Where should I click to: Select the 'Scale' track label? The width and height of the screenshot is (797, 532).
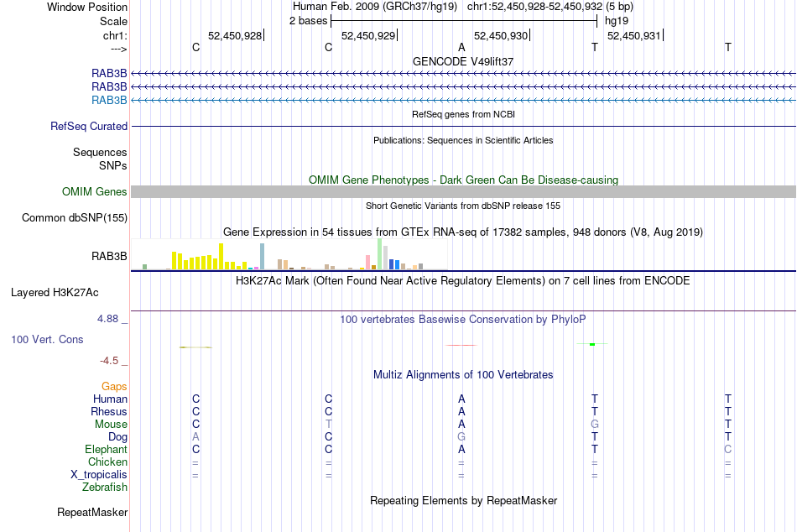pos(113,21)
